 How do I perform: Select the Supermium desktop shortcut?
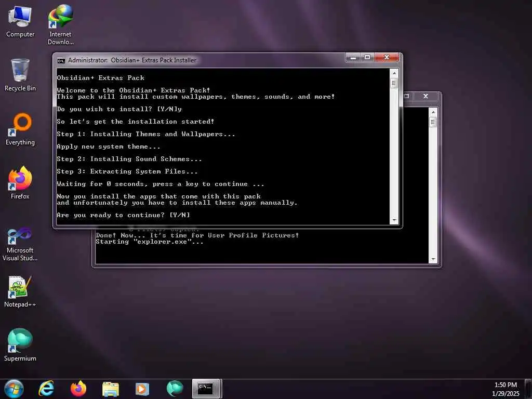click(x=20, y=345)
